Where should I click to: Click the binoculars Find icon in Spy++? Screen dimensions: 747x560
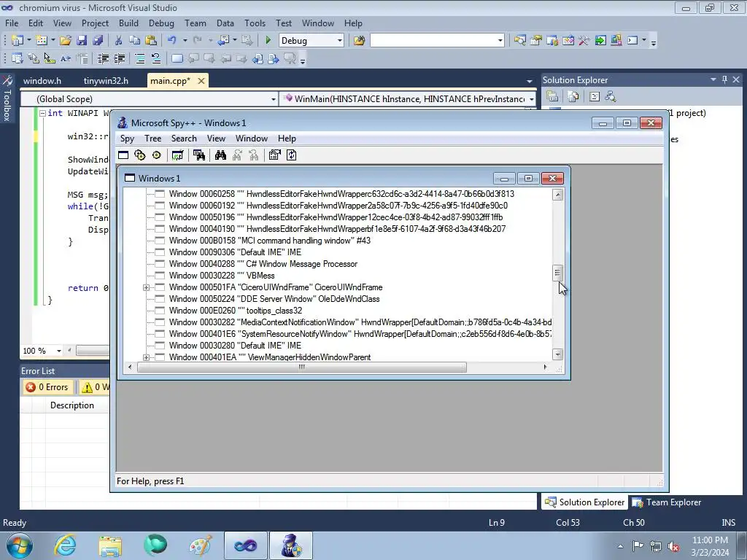(x=220, y=155)
